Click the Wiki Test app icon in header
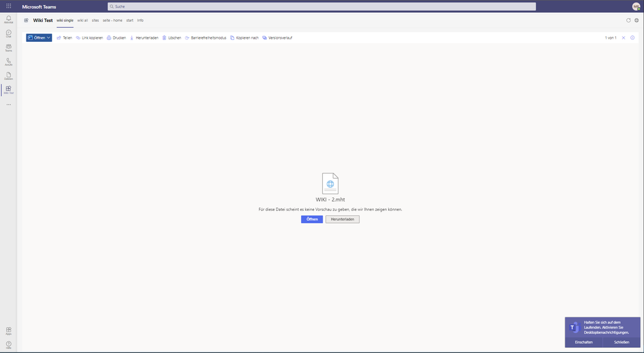 (26, 20)
